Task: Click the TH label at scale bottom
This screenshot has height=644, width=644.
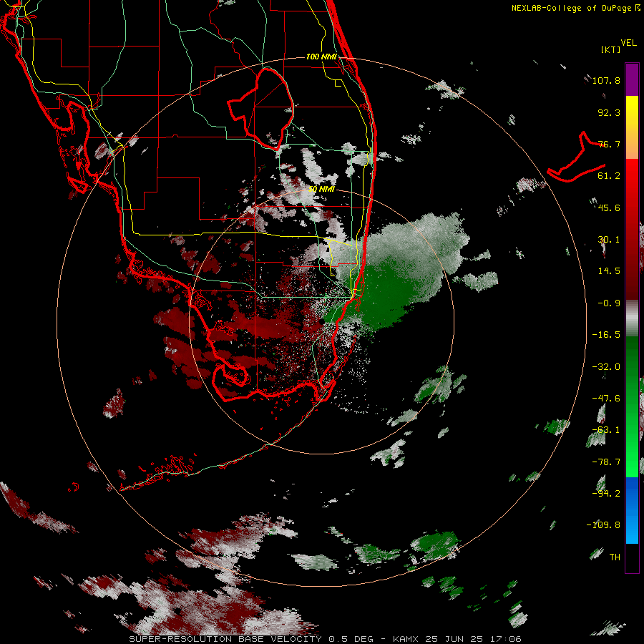Action: tap(615, 557)
